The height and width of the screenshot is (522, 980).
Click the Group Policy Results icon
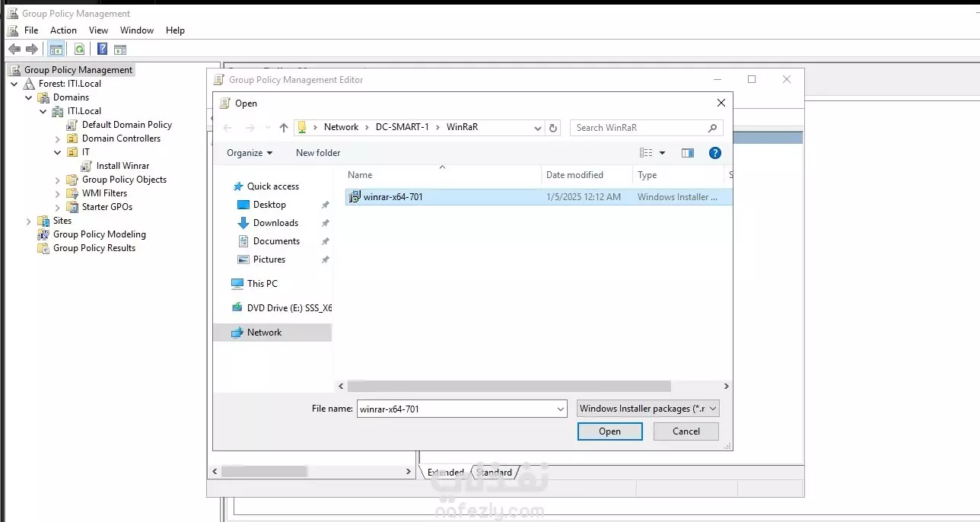[43, 248]
